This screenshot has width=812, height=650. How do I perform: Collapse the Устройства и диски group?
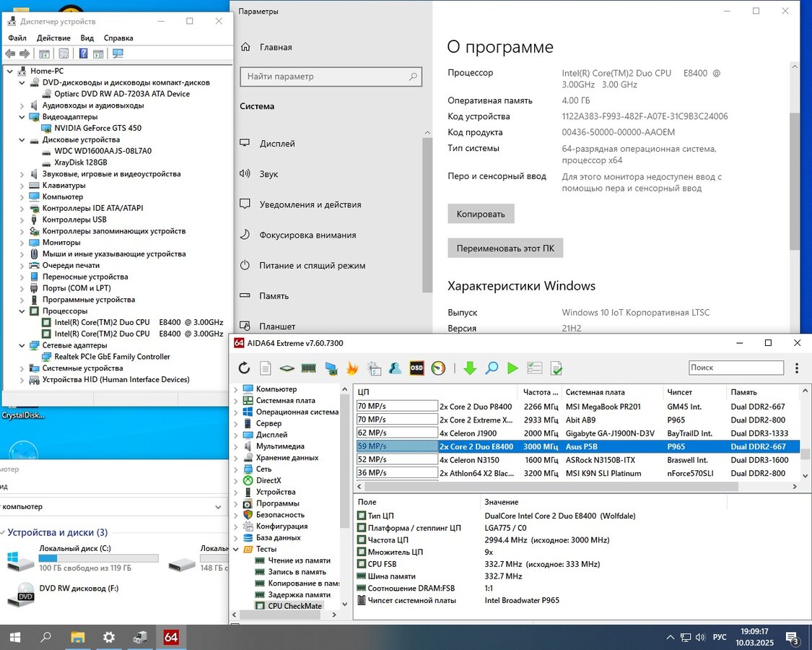click(3, 532)
